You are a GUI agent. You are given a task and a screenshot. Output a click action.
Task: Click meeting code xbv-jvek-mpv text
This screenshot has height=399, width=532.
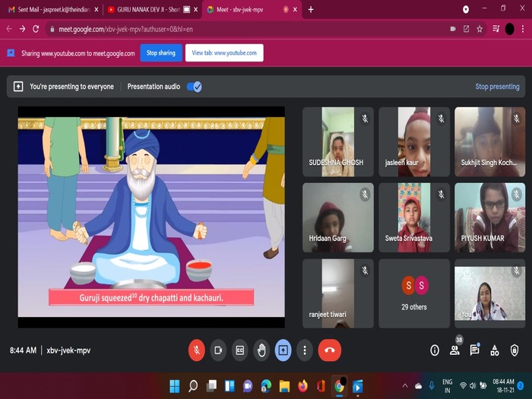[x=68, y=350]
